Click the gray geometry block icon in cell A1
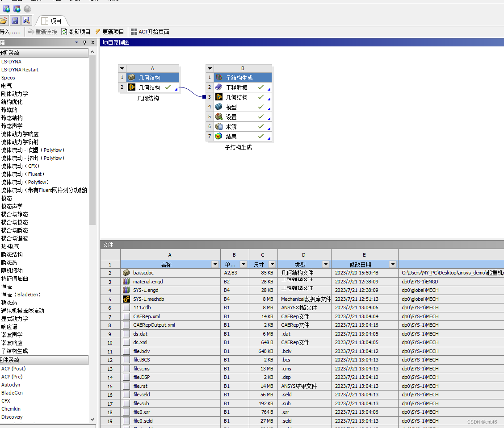 131,77
